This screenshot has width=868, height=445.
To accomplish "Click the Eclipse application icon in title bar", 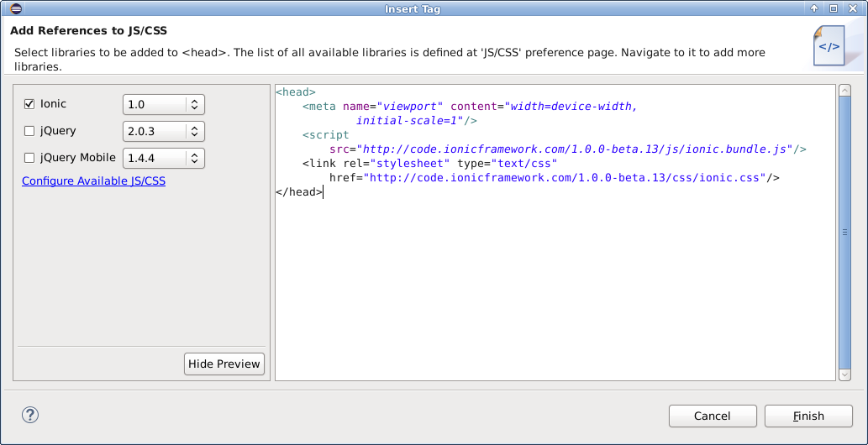I will pyautogui.click(x=16, y=8).
